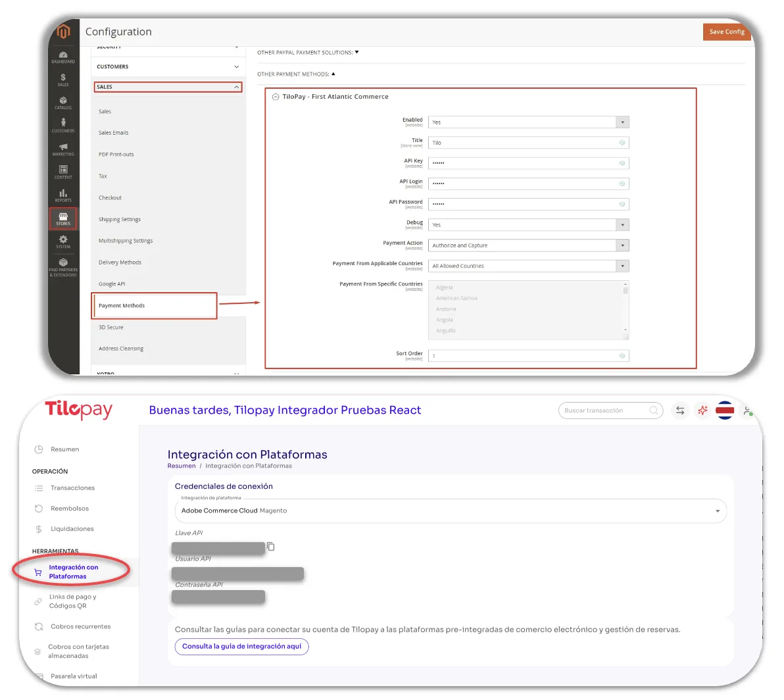Select 3D Secure menu item
Screen dimensions: 784x700
(x=110, y=328)
